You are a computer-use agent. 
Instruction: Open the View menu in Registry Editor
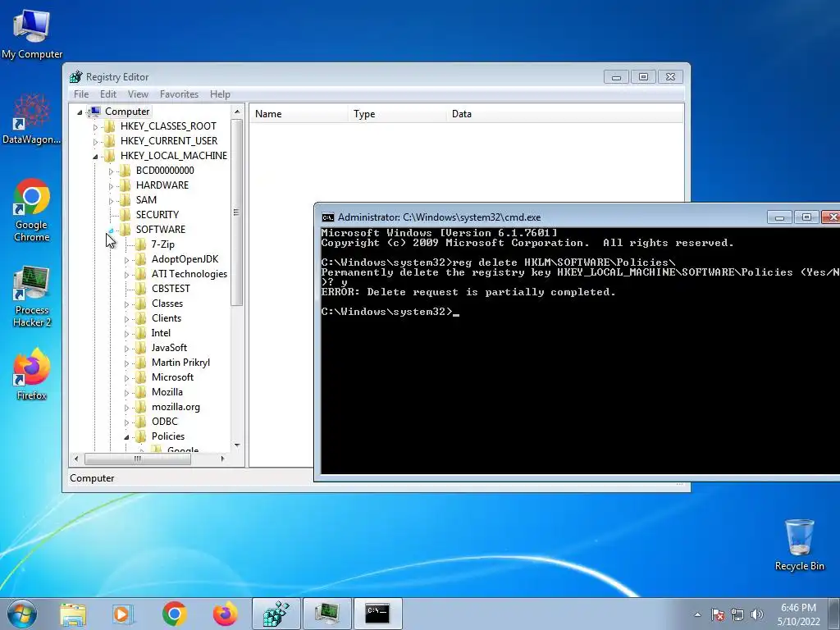(138, 94)
